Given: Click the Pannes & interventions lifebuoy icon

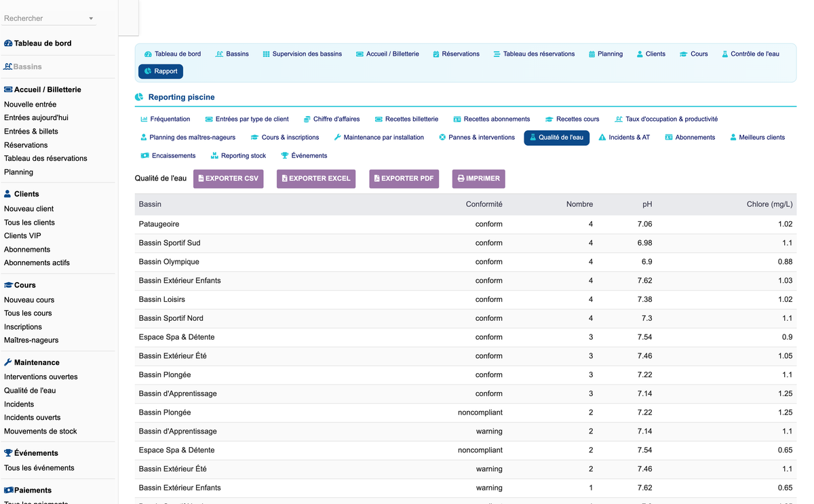Looking at the screenshot, I should [443, 138].
